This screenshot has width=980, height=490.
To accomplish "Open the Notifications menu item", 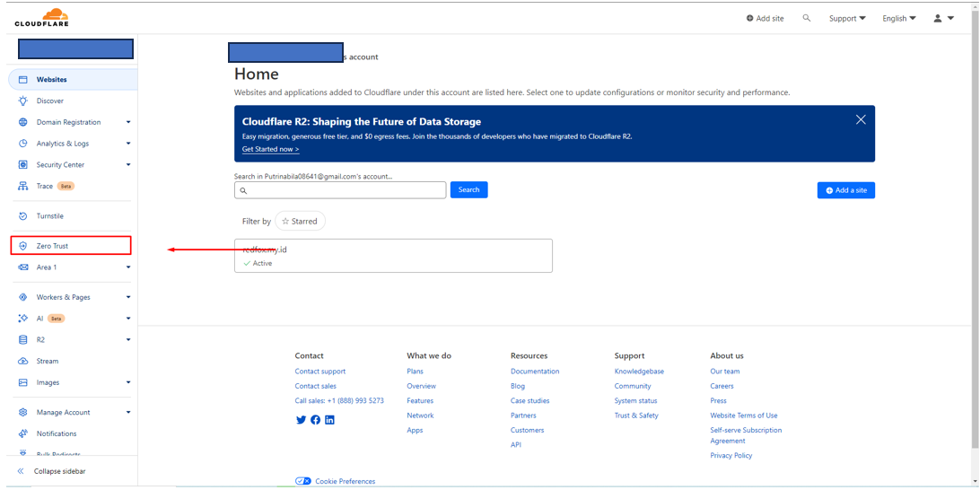I will (x=71, y=433).
